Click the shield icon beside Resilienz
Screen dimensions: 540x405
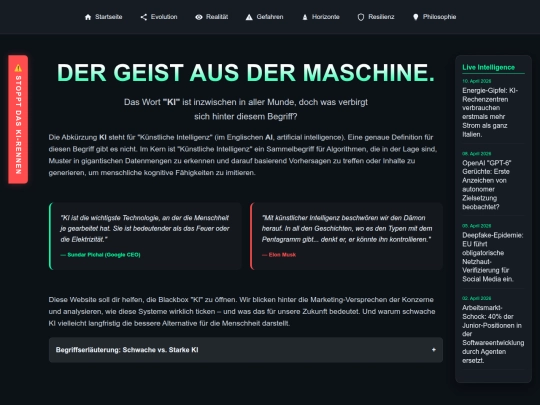click(361, 17)
